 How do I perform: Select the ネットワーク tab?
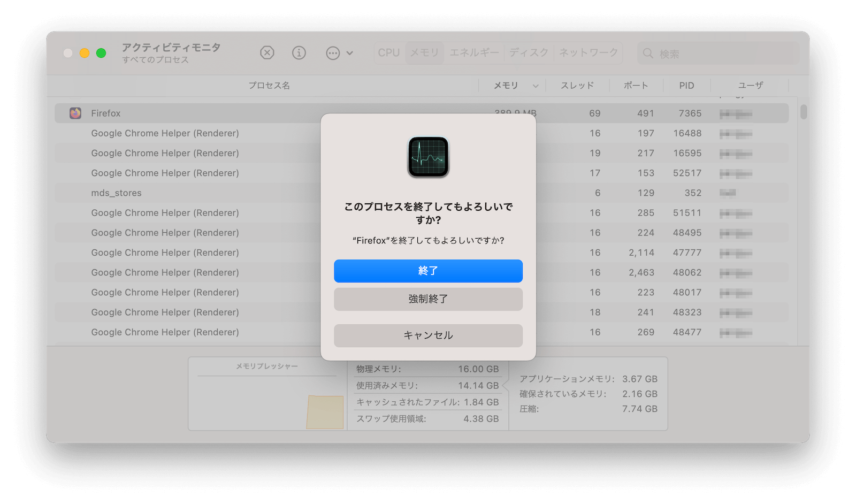click(x=588, y=52)
